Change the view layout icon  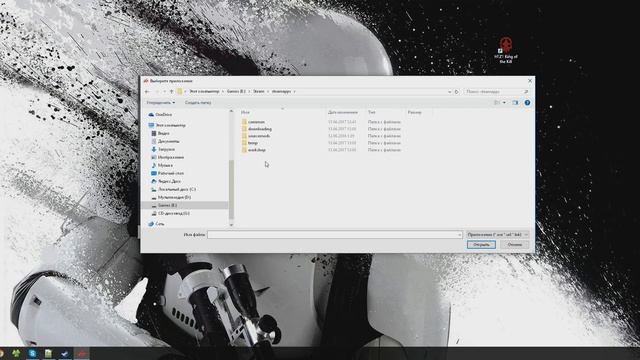[497, 102]
